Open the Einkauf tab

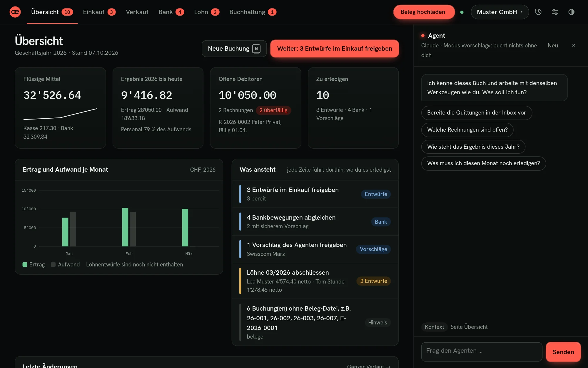pos(99,12)
